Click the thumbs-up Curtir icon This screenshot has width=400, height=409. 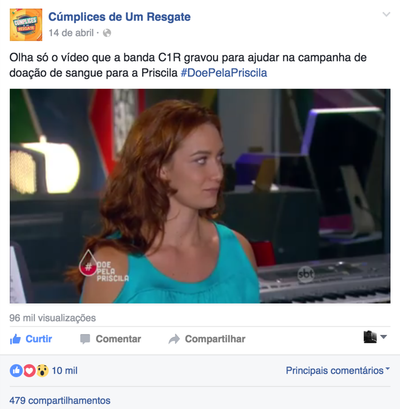click(x=15, y=339)
